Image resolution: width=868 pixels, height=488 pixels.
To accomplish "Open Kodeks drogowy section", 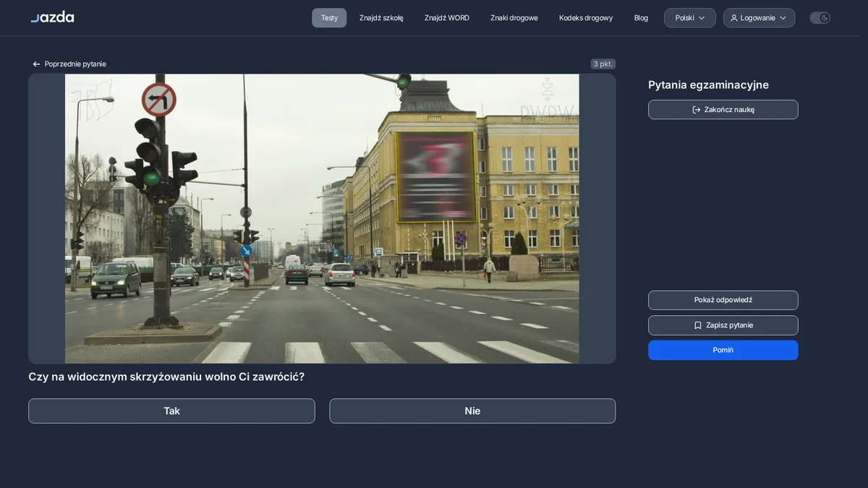I will coord(586,18).
